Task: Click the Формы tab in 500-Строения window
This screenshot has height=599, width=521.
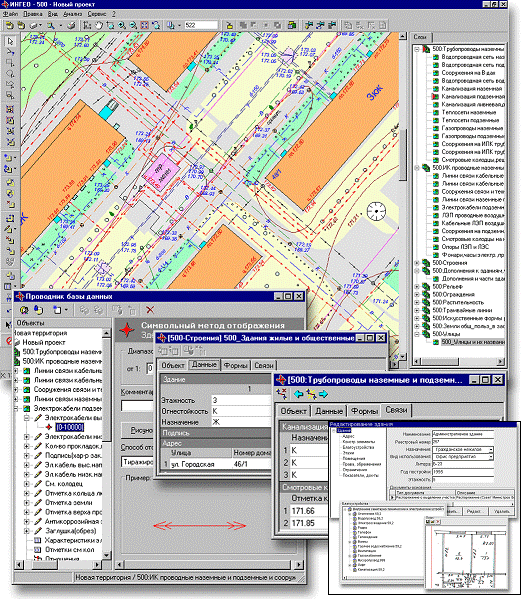Action: click(235, 366)
